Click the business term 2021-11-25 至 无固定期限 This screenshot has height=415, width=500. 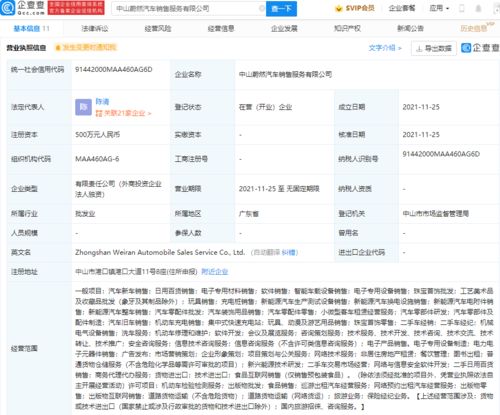pyautogui.click(x=279, y=189)
